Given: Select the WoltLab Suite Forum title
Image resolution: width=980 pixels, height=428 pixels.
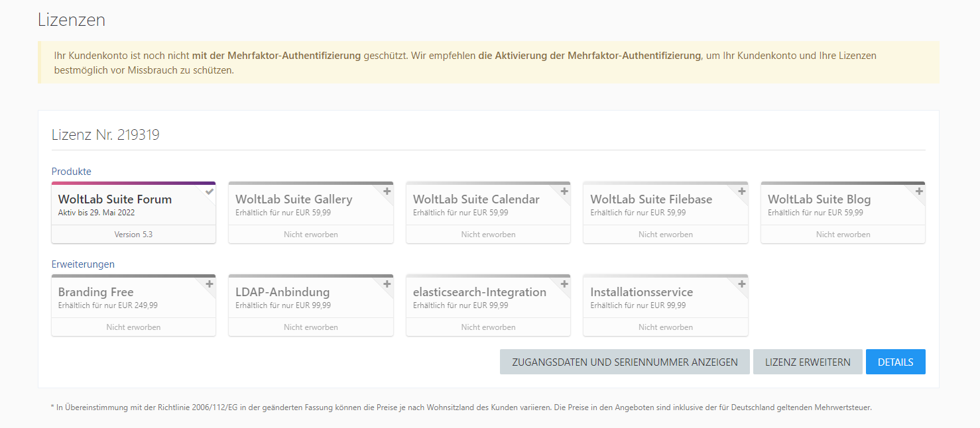Looking at the screenshot, I should tap(115, 199).
